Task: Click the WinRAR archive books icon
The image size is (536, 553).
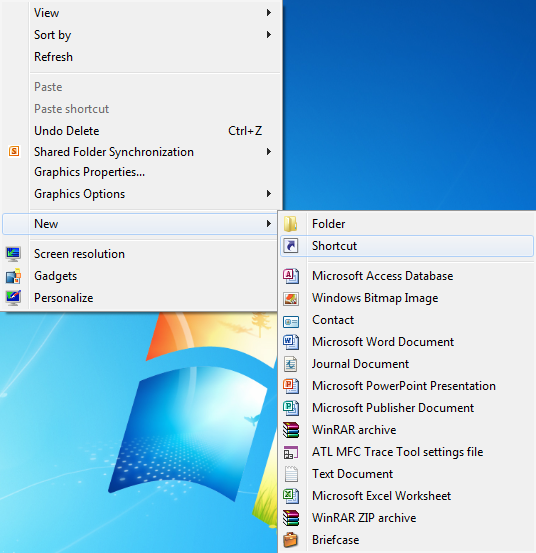Action: pos(291,430)
